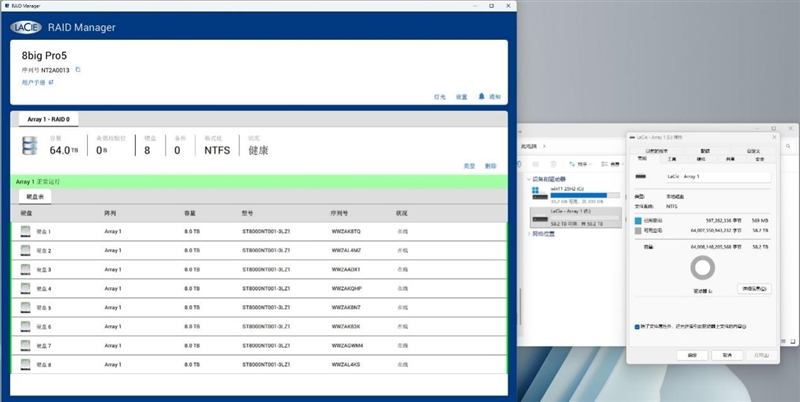Open the 查看 view dropdown in Explorer

[612, 164]
